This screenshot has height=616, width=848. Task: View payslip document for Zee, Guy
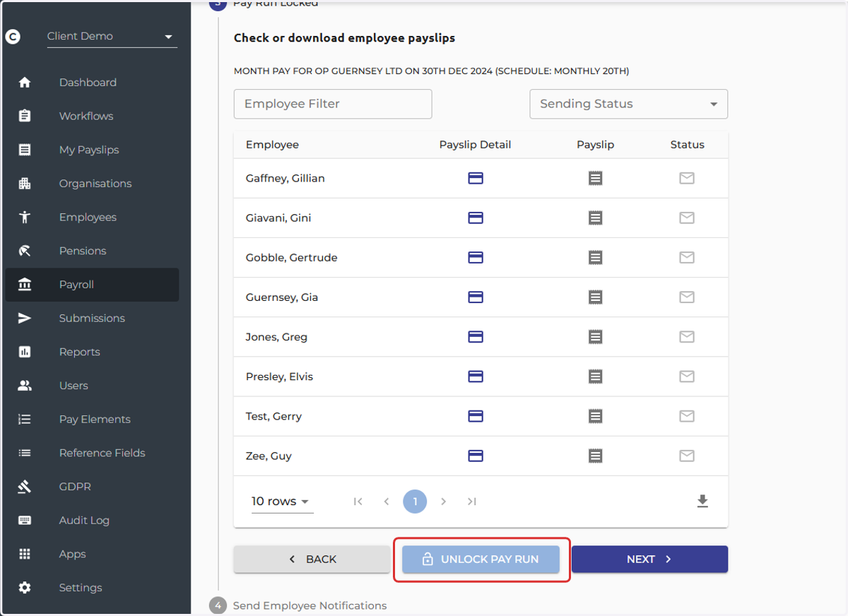coord(596,456)
